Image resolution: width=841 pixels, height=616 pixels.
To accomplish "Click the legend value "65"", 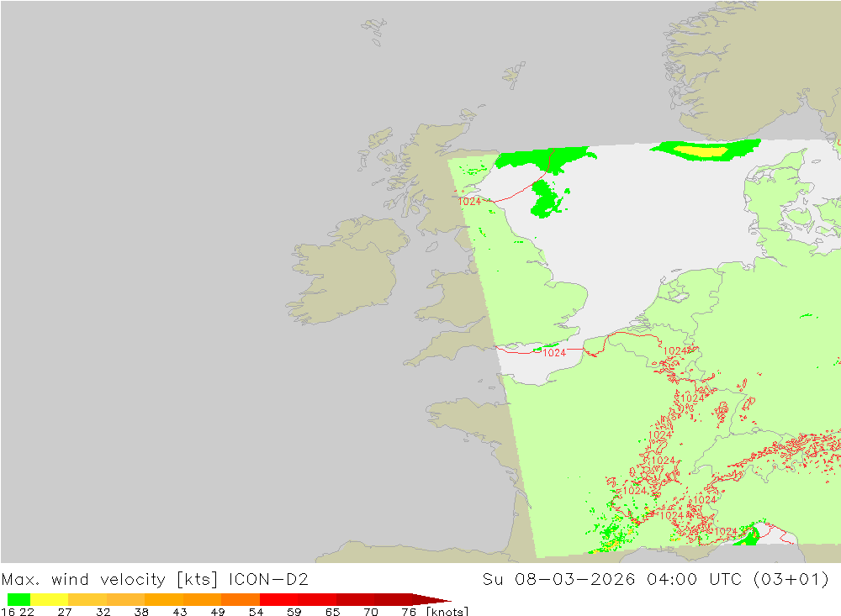I will (x=332, y=611).
